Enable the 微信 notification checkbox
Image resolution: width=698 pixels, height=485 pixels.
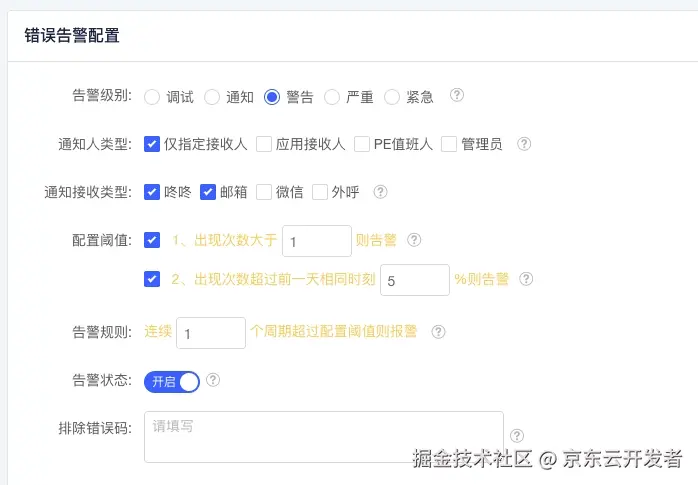click(x=264, y=192)
